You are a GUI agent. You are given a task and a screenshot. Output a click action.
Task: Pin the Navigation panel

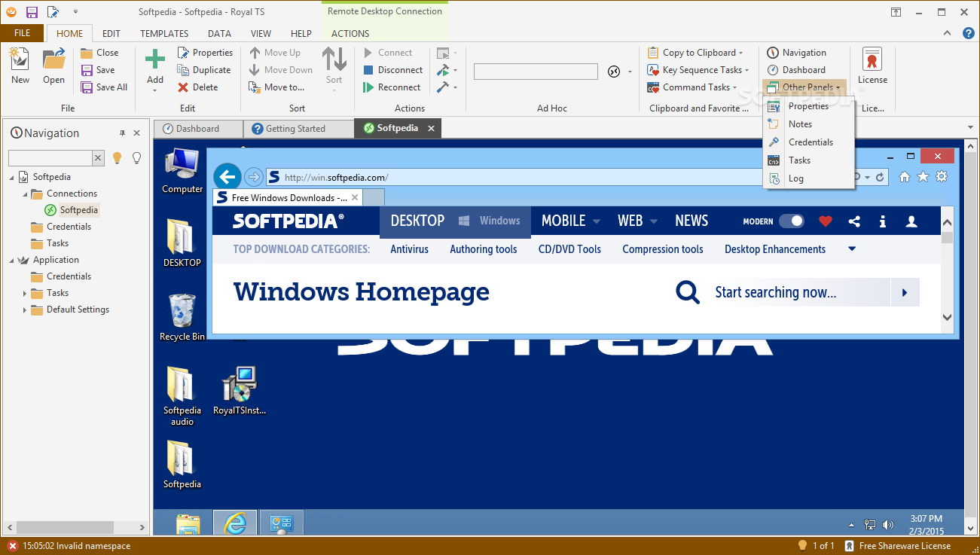point(123,133)
